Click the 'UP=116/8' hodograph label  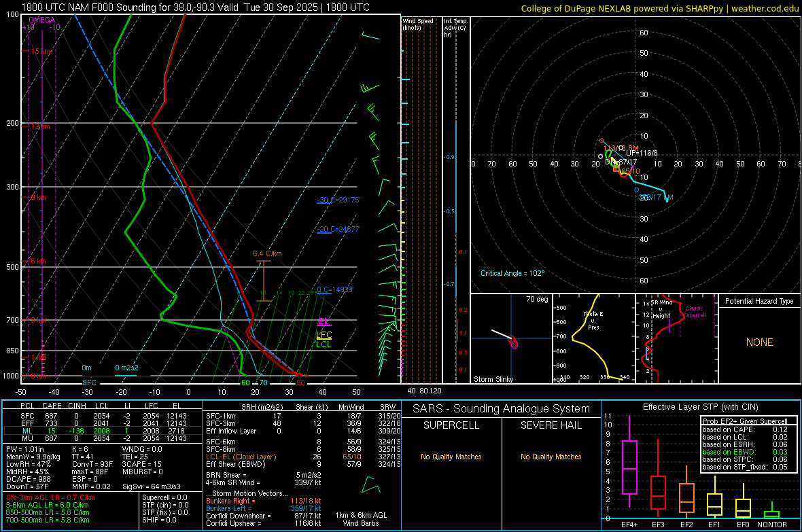642,153
